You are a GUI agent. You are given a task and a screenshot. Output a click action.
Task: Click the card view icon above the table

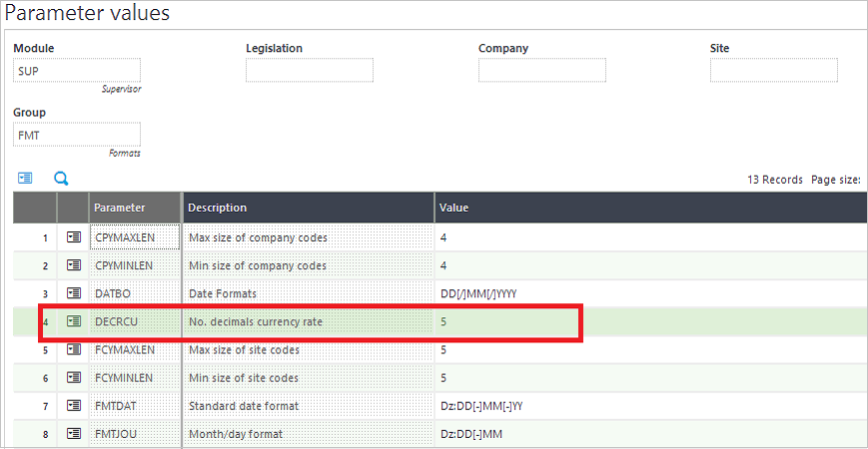click(25, 179)
